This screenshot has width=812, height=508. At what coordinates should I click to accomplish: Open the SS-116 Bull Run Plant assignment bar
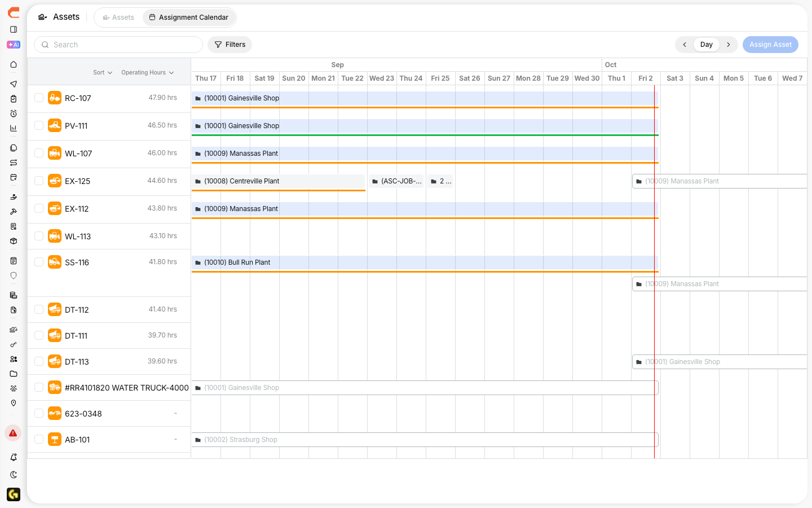(425, 262)
